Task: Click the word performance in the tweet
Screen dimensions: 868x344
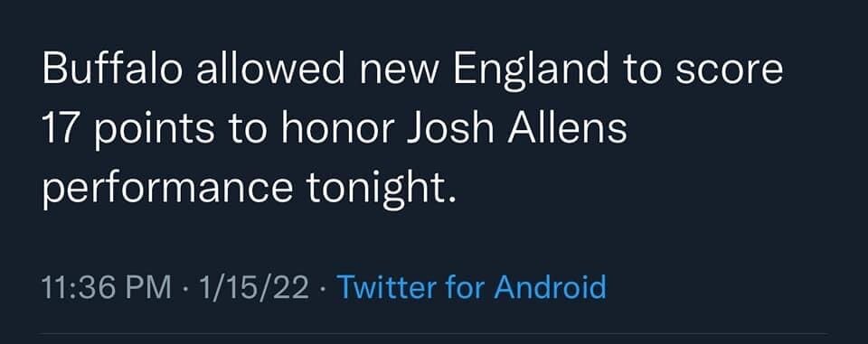Action: pyautogui.click(x=167, y=190)
